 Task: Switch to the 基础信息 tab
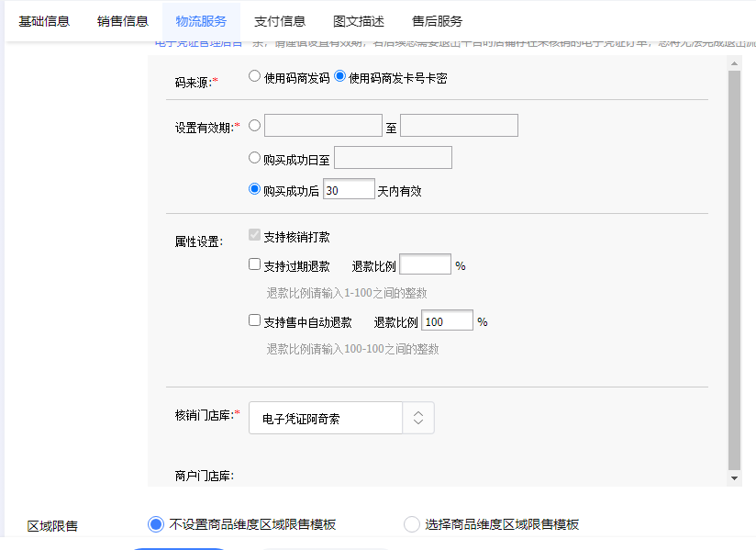pyautogui.click(x=44, y=21)
